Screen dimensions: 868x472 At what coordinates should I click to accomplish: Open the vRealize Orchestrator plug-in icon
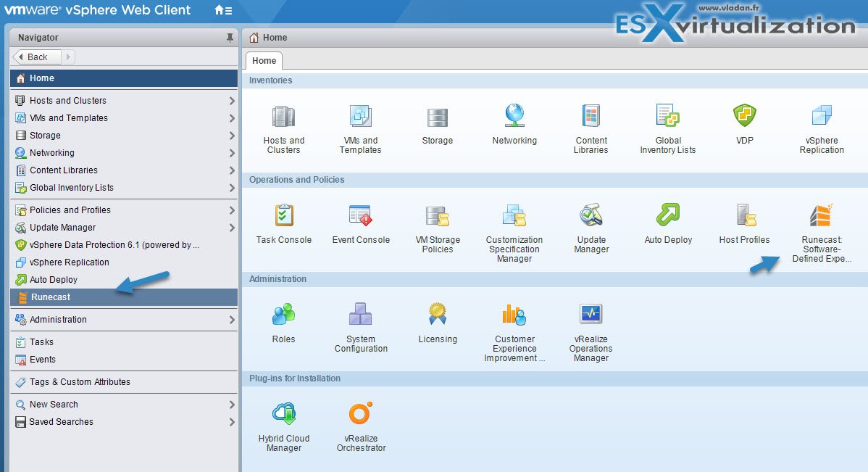point(361,414)
